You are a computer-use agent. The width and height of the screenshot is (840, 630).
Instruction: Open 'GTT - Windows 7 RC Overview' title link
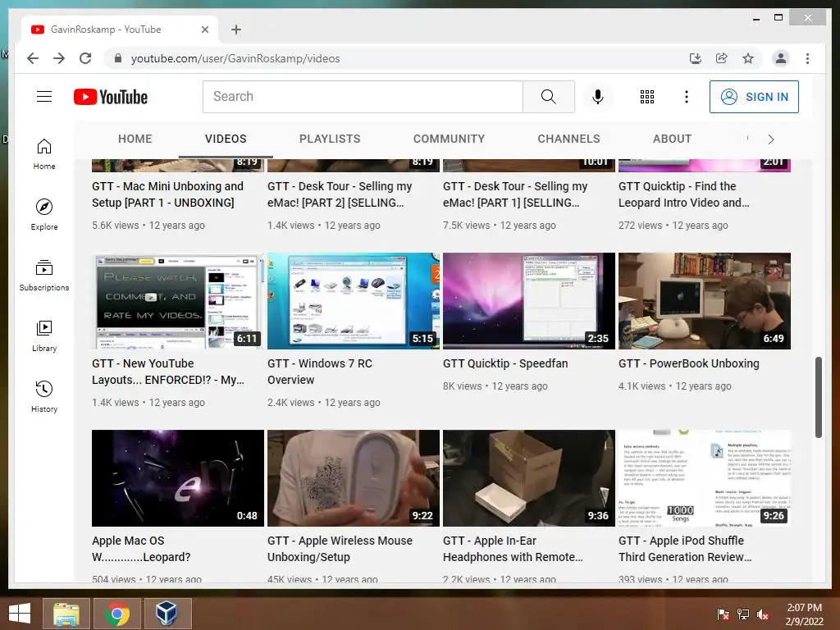coord(320,372)
